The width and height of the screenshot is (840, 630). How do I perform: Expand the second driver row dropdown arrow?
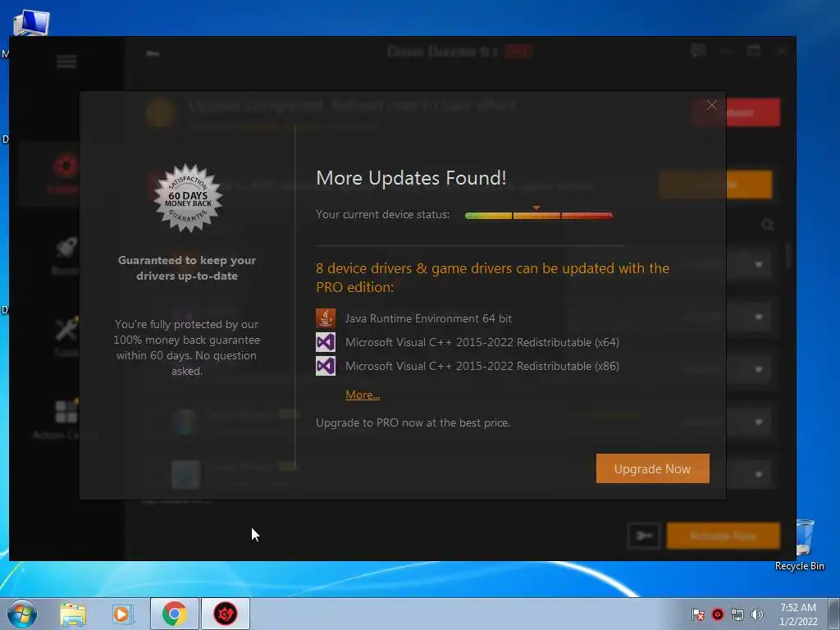click(759, 317)
